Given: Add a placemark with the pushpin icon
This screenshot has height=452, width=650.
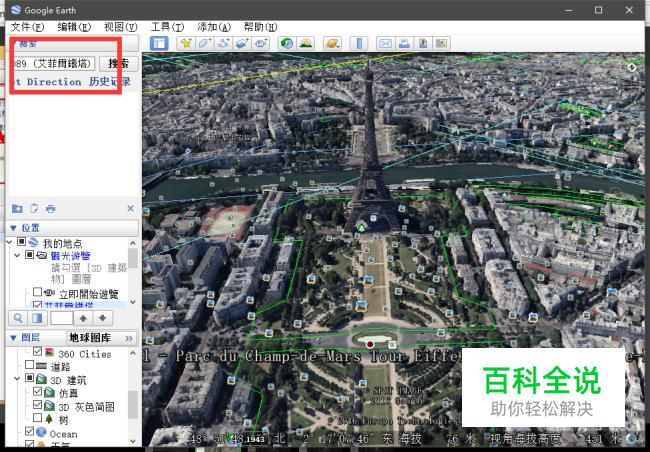Looking at the screenshot, I should point(186,43).
